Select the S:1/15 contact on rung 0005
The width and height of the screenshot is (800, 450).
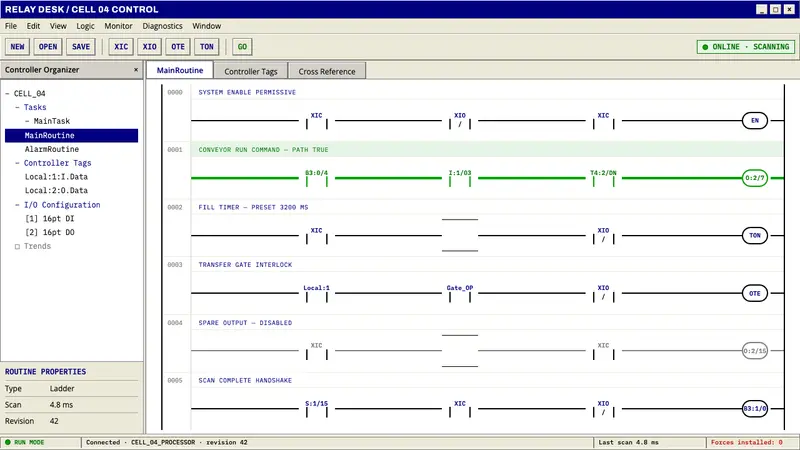point(316,409)
